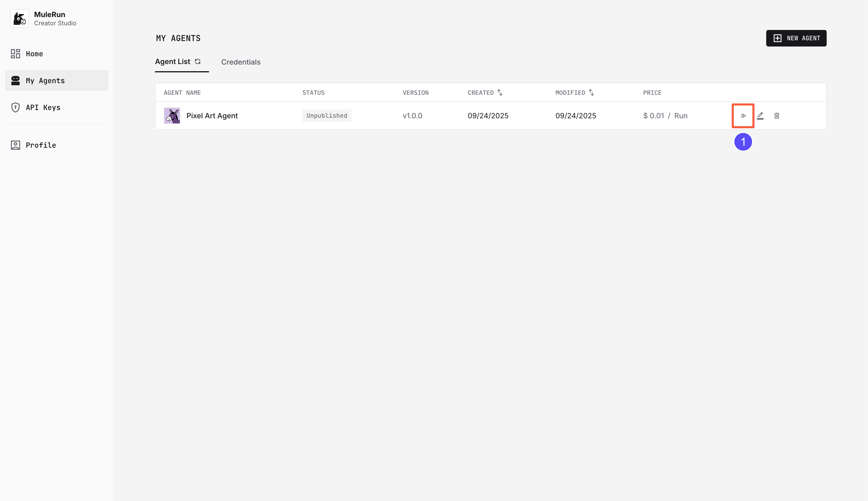Viewport: 868px width, 501px height.
Task: Sort agents by Created date arrows
Action: point(500,92)
